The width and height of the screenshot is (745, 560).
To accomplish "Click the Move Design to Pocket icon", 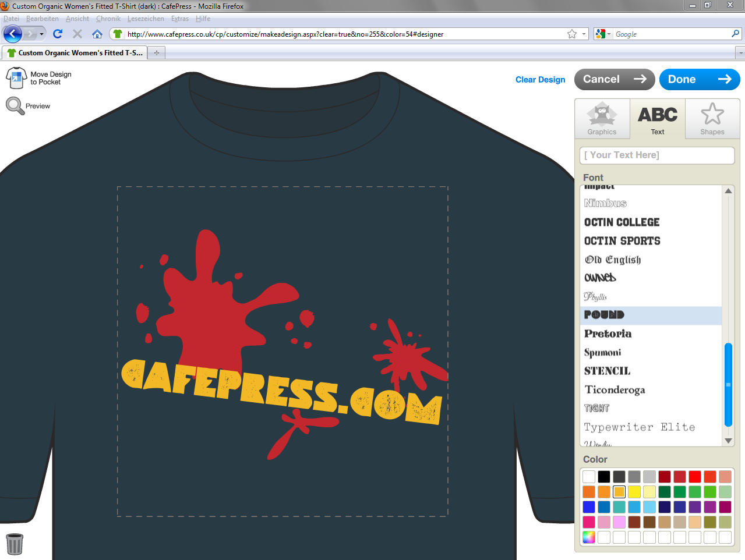I will [16, 78].
